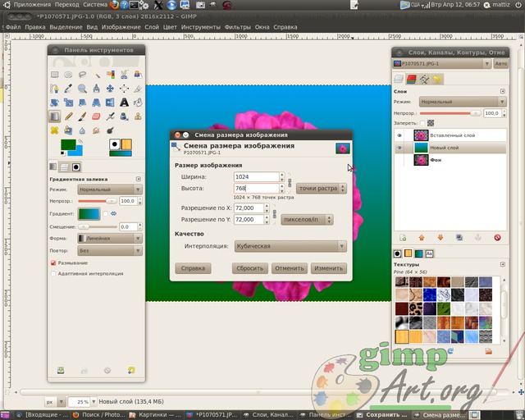
Task: Select the Text tool
Action: click(x=124, y=103)
